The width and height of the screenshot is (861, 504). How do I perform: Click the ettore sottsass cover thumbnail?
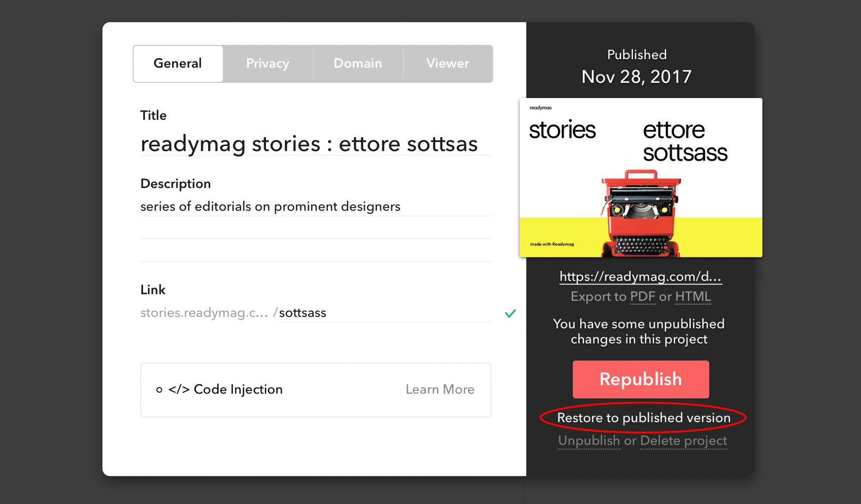click(640, 178)
